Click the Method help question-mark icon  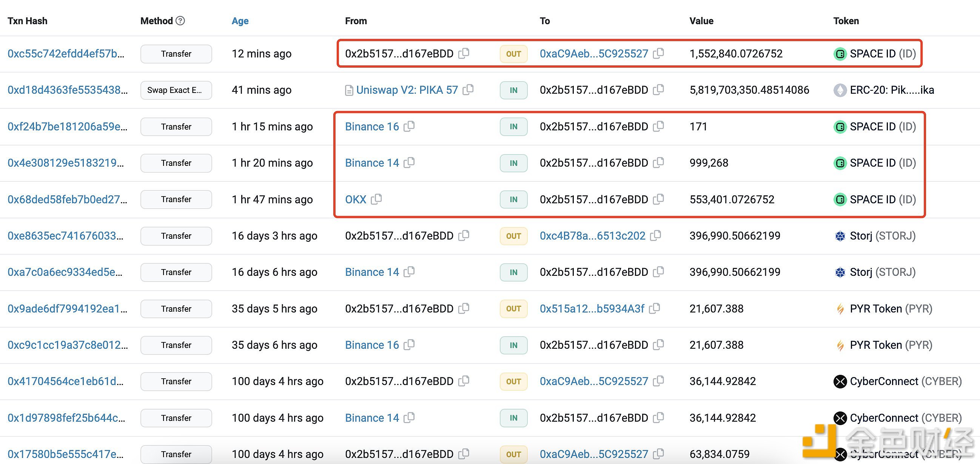coord(181,20)
